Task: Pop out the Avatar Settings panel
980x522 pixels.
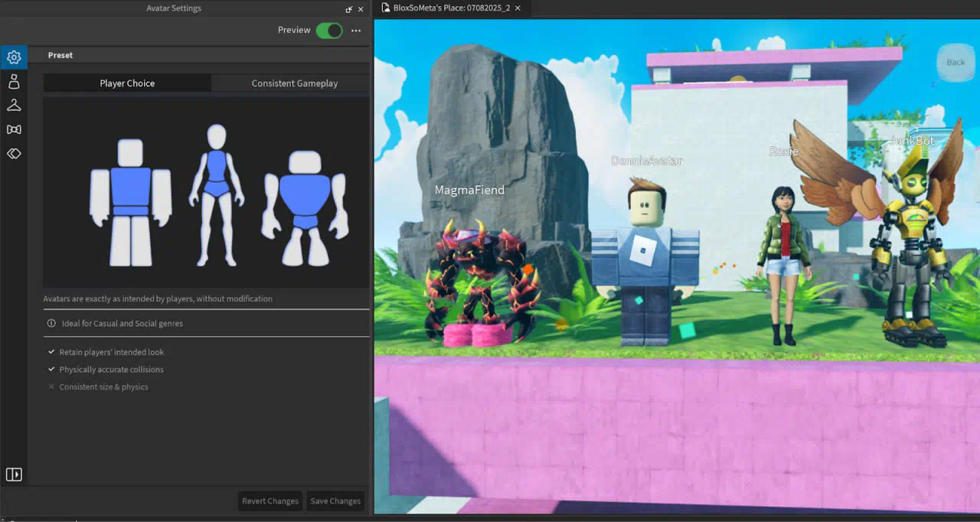Action: [349, 9]
